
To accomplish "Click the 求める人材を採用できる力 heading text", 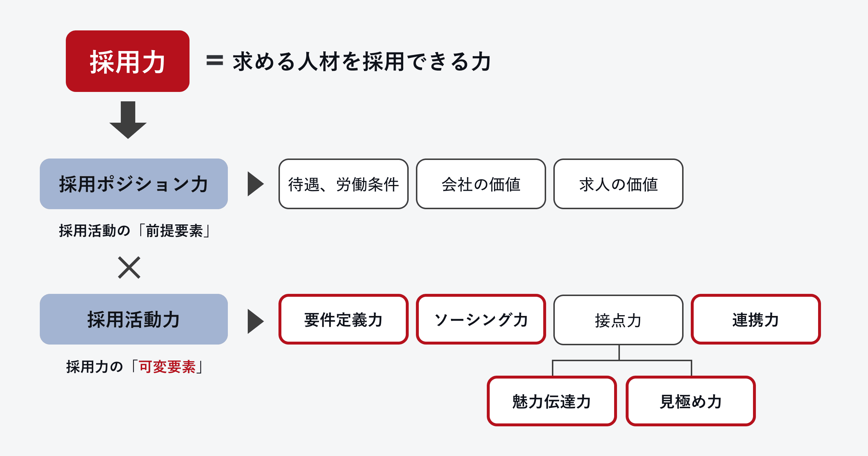I will [x=362, y=61].
